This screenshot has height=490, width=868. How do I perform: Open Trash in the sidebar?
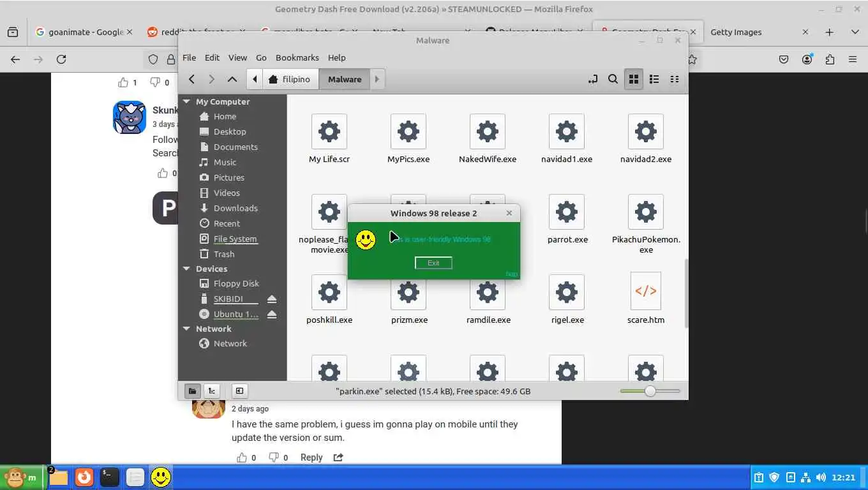point(224,254)
